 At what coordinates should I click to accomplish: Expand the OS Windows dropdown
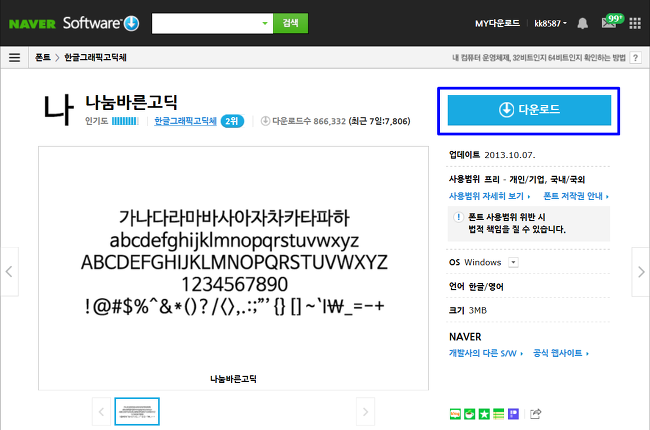click(513, 262)
